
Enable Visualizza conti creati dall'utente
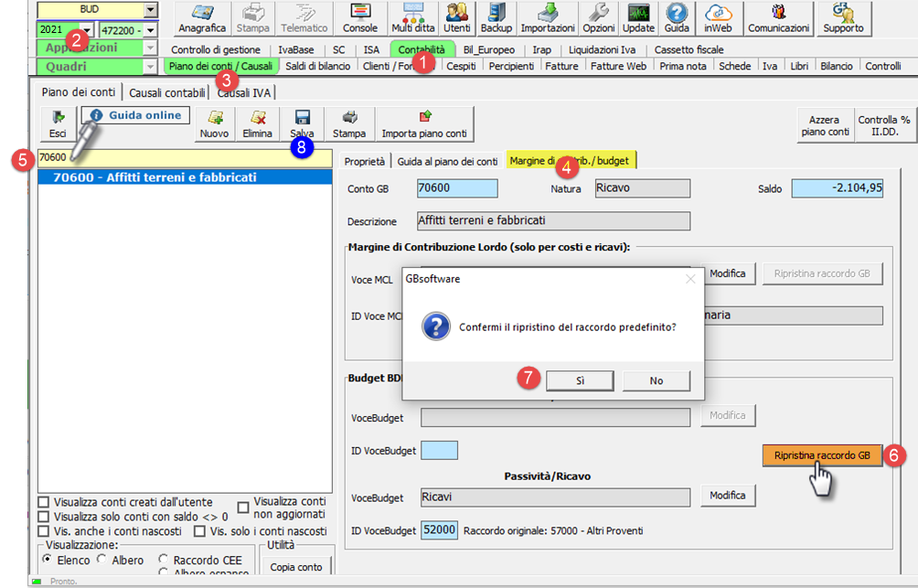[44, 502]
